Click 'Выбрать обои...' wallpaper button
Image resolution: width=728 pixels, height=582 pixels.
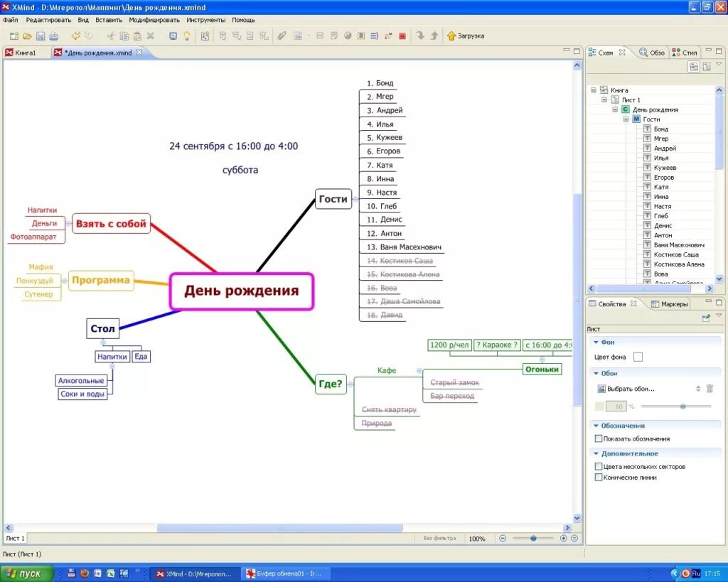coord(626,389)
